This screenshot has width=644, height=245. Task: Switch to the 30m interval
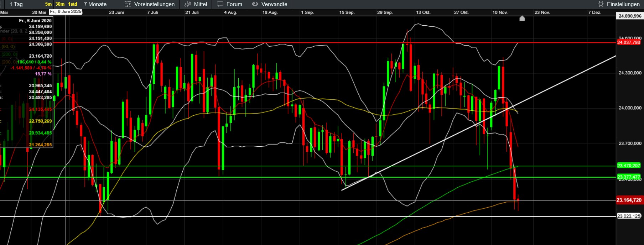(60, 4)
